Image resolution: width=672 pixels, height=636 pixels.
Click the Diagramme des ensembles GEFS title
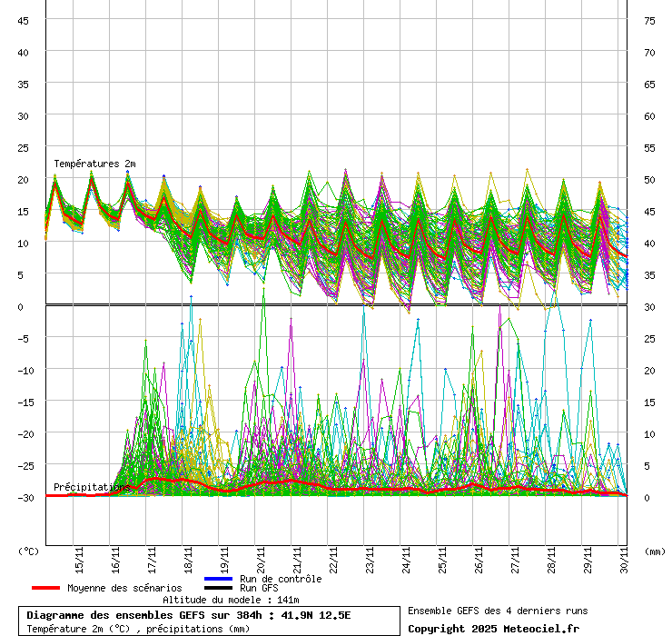188,615
